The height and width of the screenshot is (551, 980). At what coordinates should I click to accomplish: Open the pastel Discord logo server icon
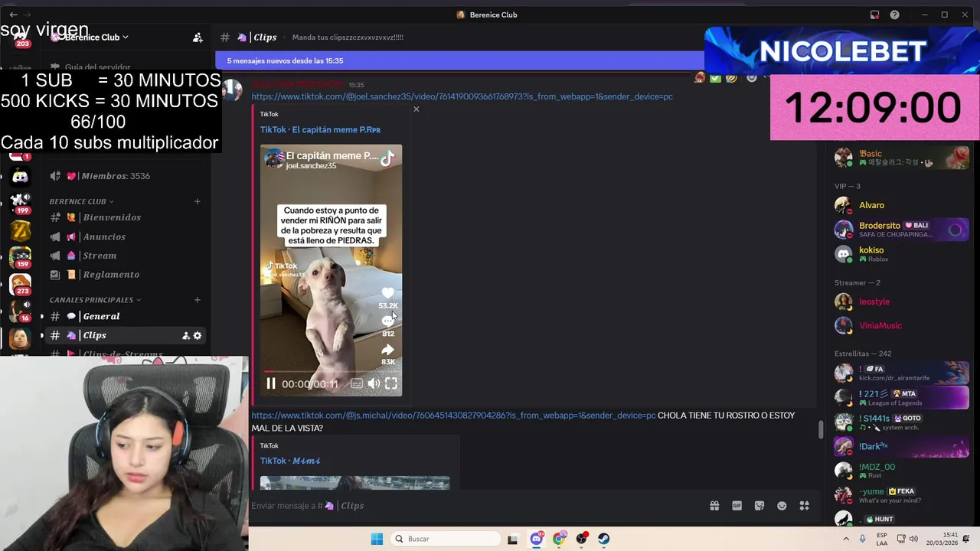[21, 177]
